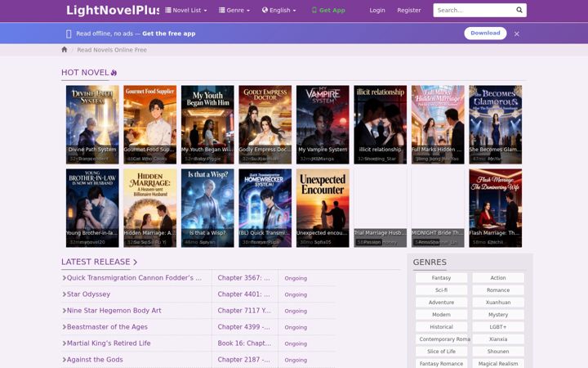Open Flash Marriage Domineering Wife cover
Image resolution: width=588 pixels, height=368 pixels.
pos(496,208)
